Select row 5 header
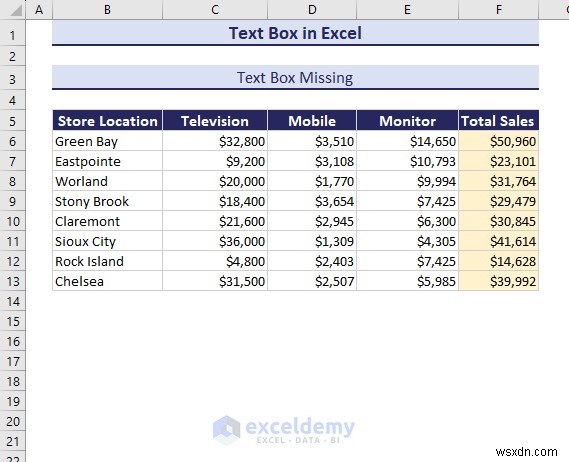569x462 pixels. (x=13, y=120)
